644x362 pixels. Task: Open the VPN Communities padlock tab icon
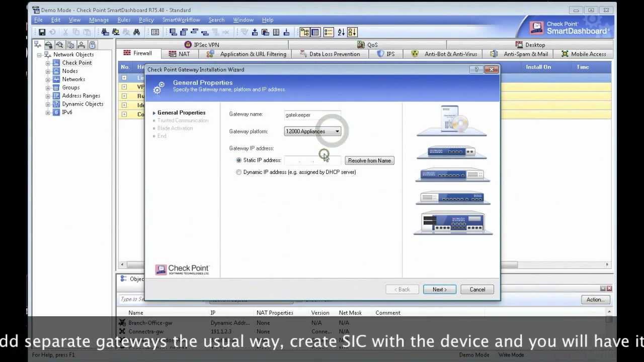[x=92, y=45]
